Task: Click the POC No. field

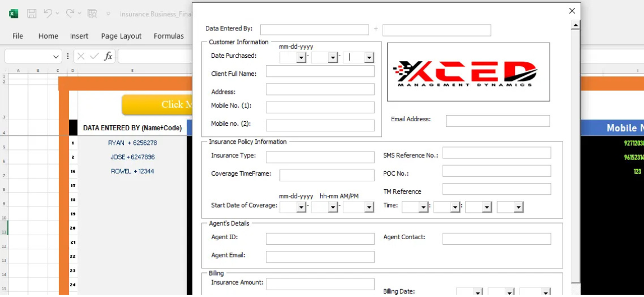Action: (496, 171)
